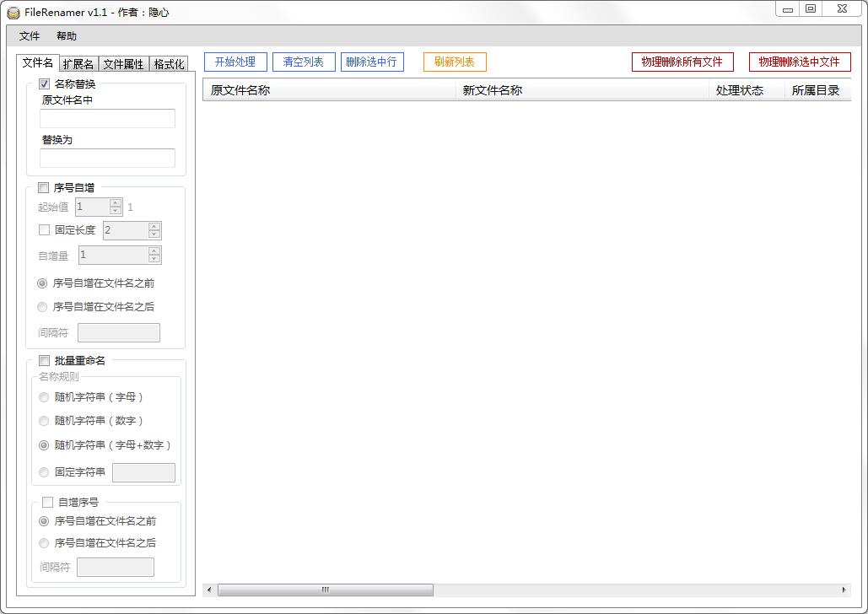Click the horizontal scrollbar thumb in file list
The width and height of the screenshot is (868, 614).
(326, 590)
